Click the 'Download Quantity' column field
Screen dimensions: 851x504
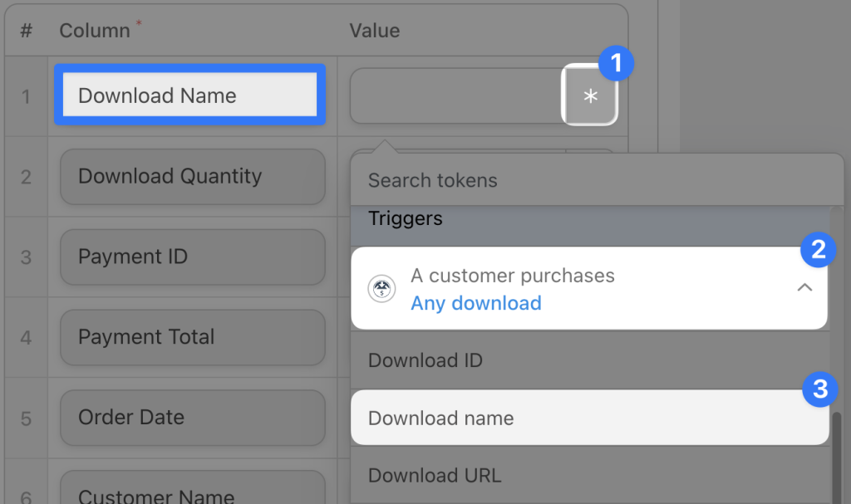pyautogui.click(x=192, y=177)
